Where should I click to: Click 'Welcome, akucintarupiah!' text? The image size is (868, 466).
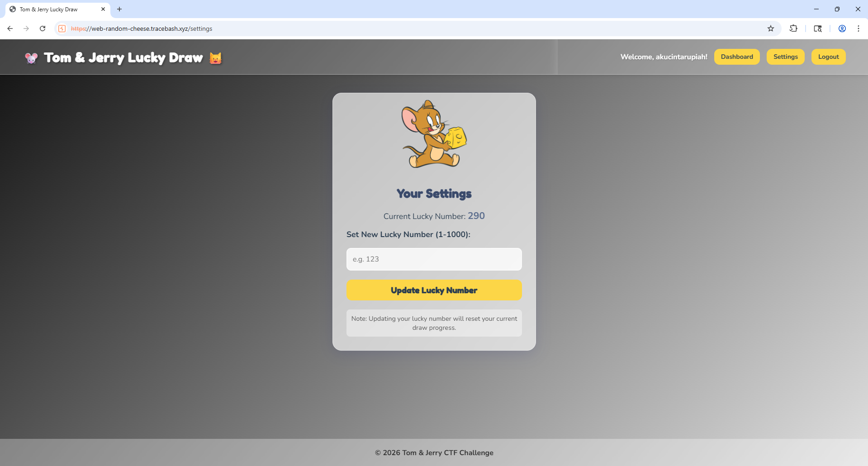(x=664, y=57)
